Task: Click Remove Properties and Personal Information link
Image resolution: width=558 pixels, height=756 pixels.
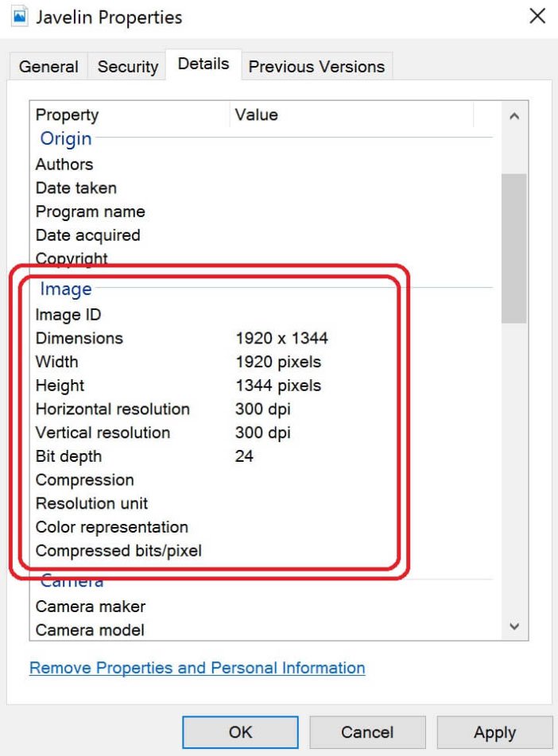Action: (196, 668)
